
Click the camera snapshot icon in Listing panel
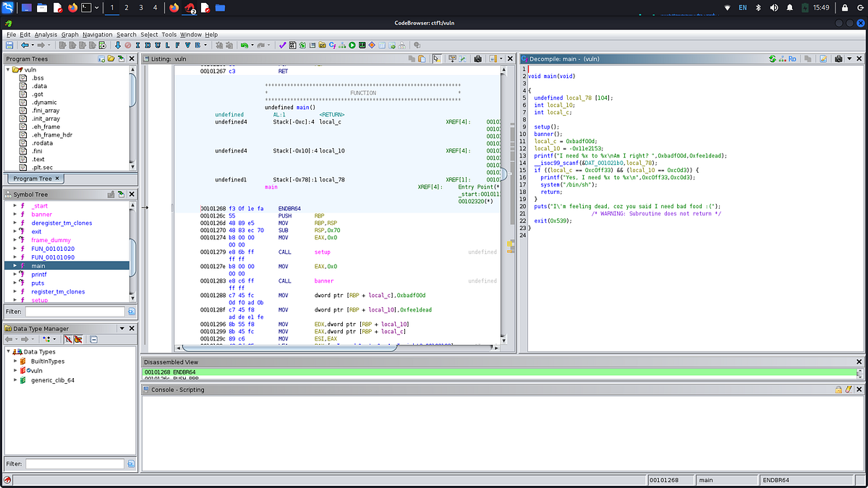coord(477,59)
